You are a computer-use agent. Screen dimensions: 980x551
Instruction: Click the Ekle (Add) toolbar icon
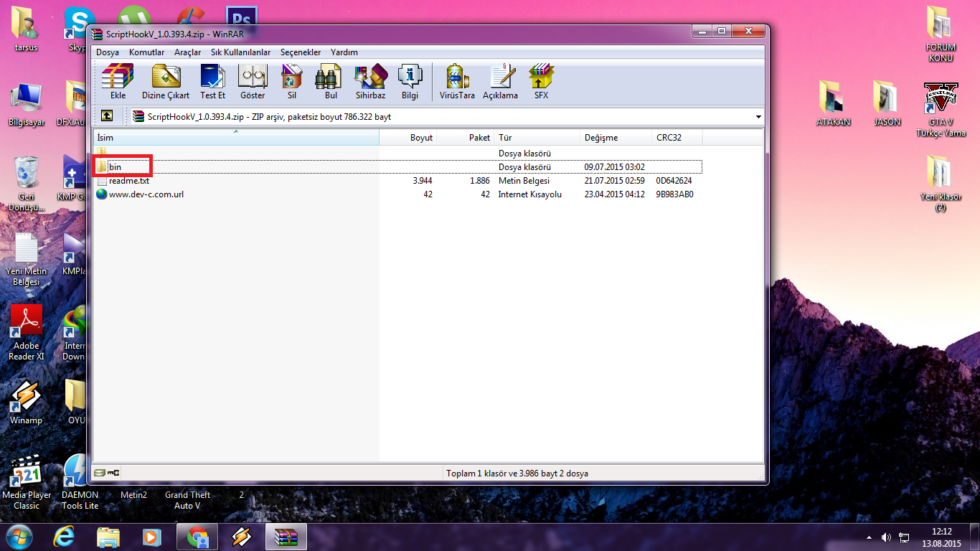118,82
